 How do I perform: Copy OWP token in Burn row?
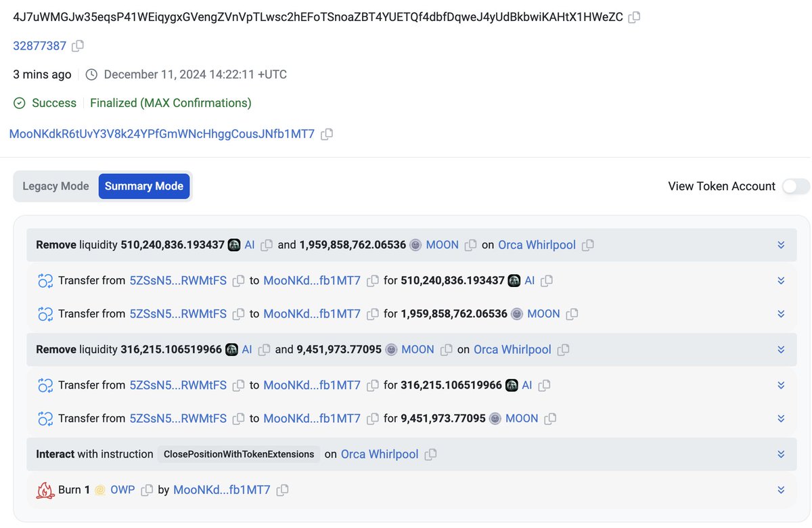point(147,490)
